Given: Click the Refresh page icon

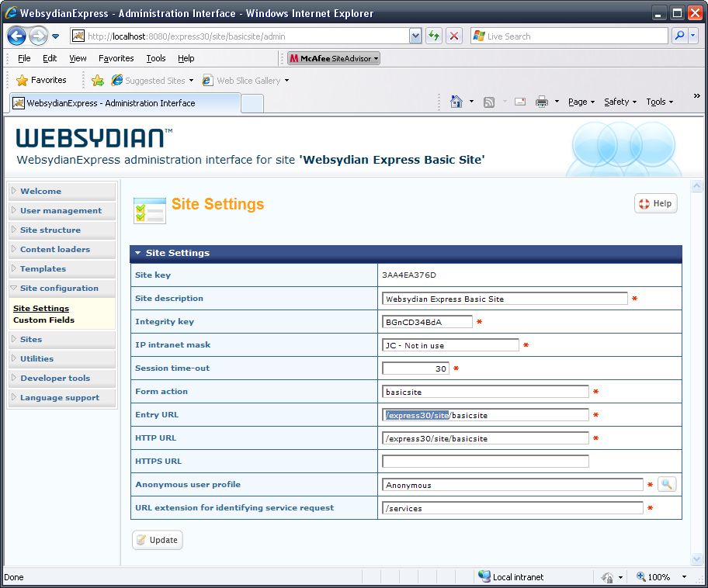Looking at the screenshot, I should (434, 36).
